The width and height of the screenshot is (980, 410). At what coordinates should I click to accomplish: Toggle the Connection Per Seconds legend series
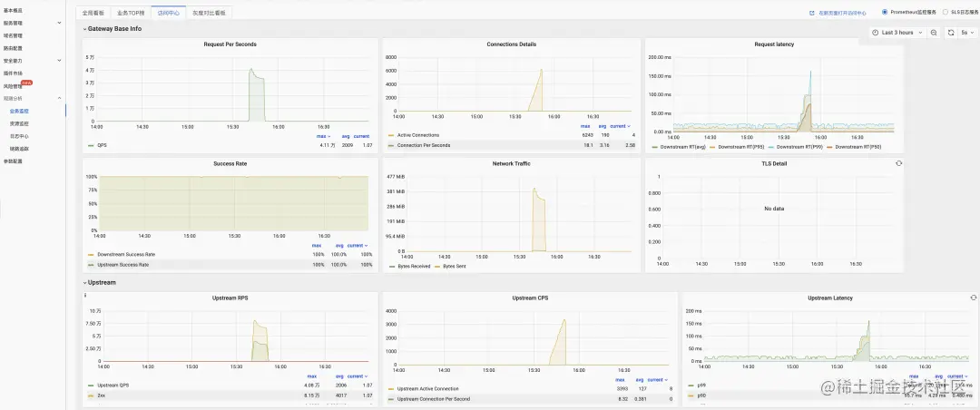coord(423,145)
